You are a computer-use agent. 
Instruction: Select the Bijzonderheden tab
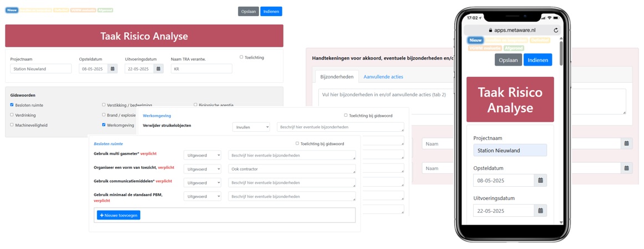coord(337,77)
